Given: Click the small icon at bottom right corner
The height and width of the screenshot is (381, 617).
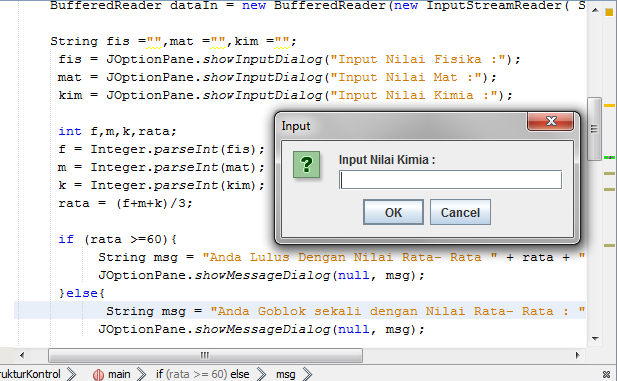Looking at the screenshot, I should pyautogui.click(x=606, y=374).
